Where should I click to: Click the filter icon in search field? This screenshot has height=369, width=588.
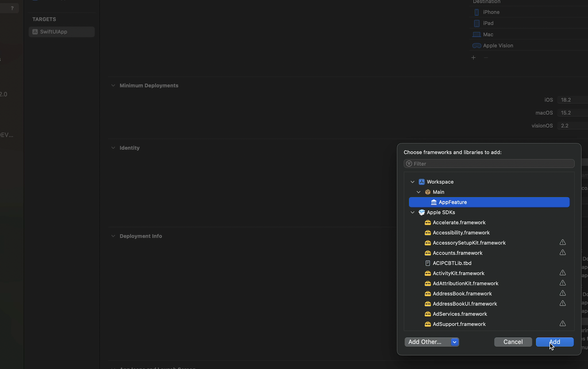coord(409,163)
